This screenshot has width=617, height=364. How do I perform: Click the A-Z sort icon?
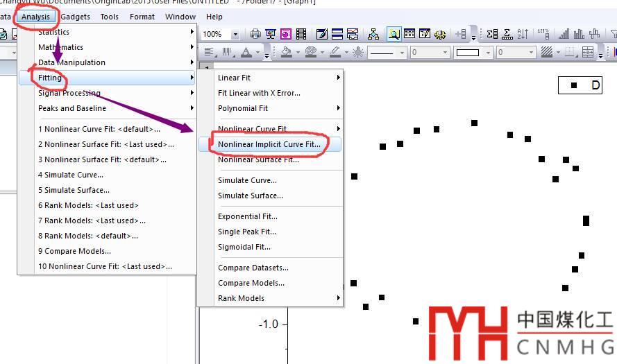[x=523, y=34]
